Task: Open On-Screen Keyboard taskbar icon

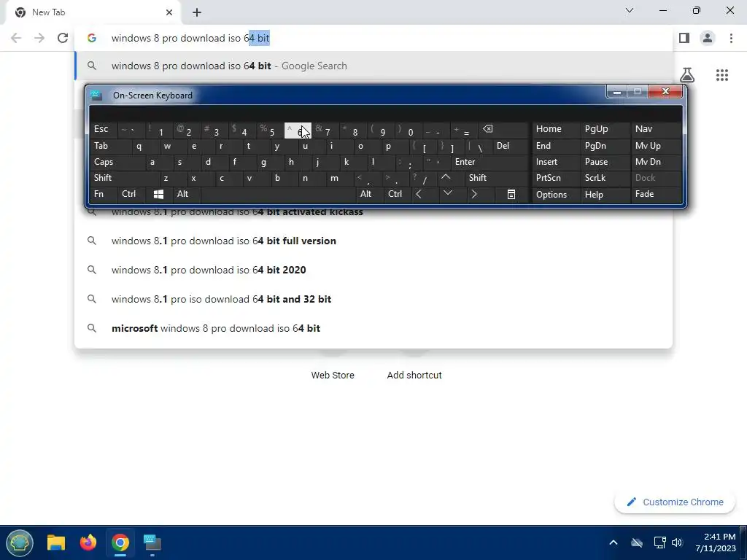Action: pyautogui.click(x=152, y=542)
